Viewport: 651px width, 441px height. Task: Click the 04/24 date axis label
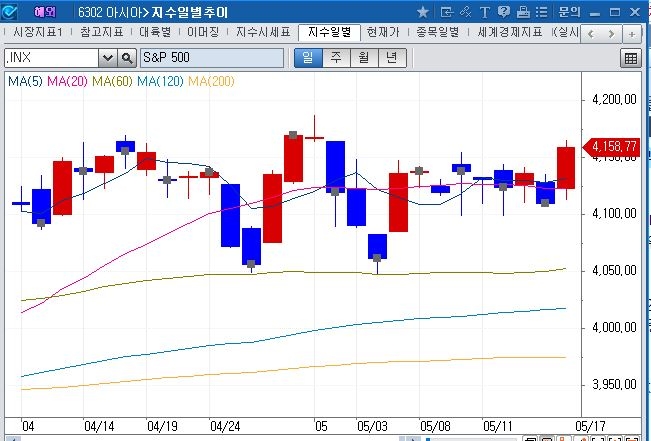(x=225, y=426)
